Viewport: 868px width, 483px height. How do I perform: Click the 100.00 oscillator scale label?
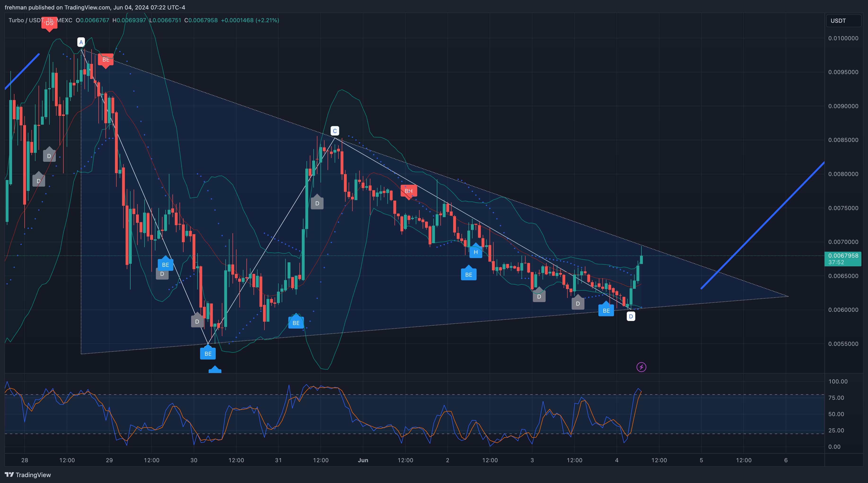[838, 382]
